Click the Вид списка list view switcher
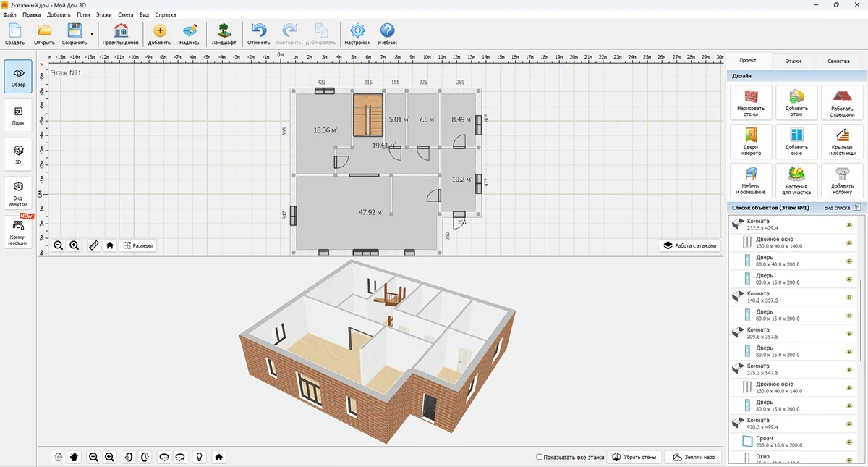The width and height of the screenshot is (868, 467). (843, 208)
